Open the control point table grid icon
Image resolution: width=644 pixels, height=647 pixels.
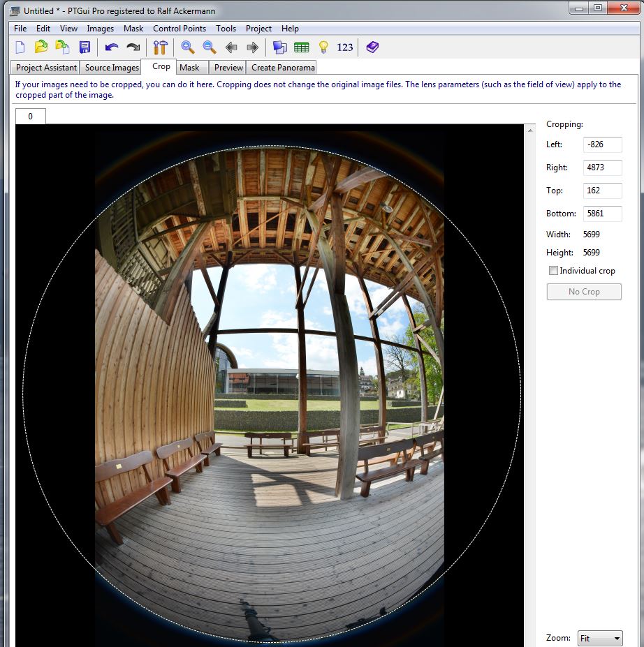[301, 47]
